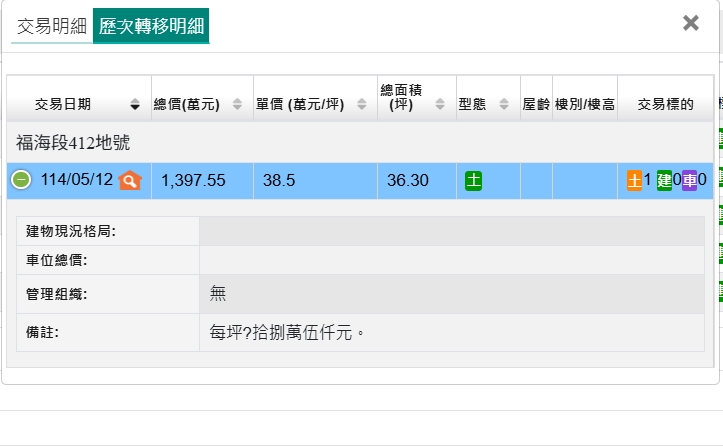This screenshot has width=723, height=446.
Task: Click the 1,397.55 total price cell
Action: point(193,180)
